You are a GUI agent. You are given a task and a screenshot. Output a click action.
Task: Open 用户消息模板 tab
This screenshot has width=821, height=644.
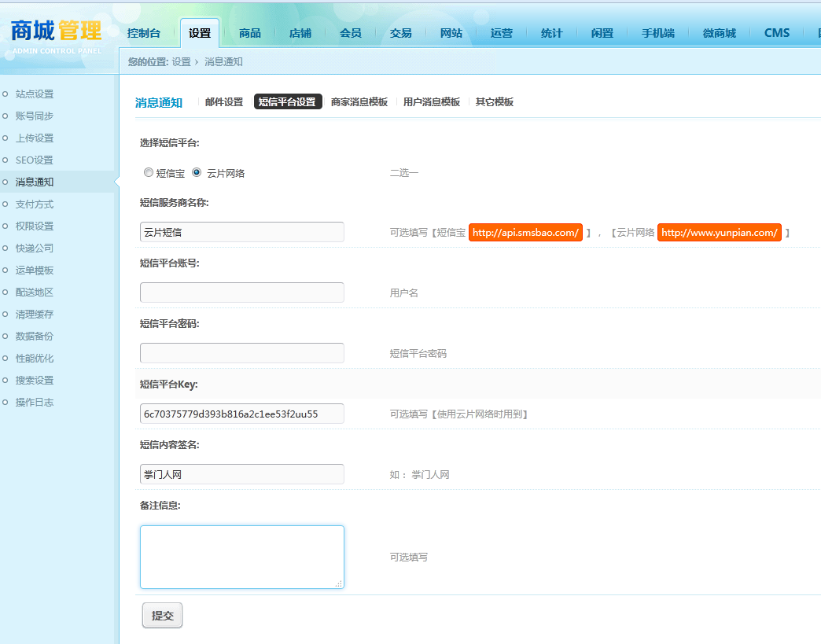click(432, 102)
